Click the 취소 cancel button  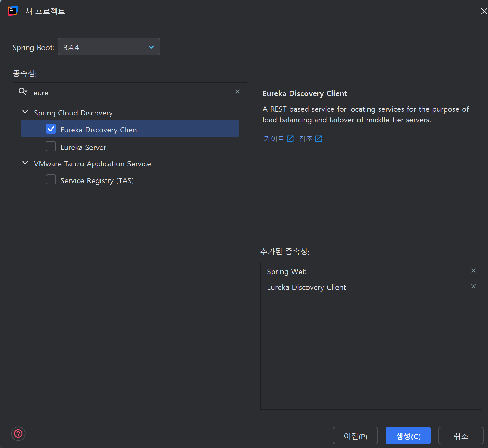pyautogui.click(x=461, y=435)
